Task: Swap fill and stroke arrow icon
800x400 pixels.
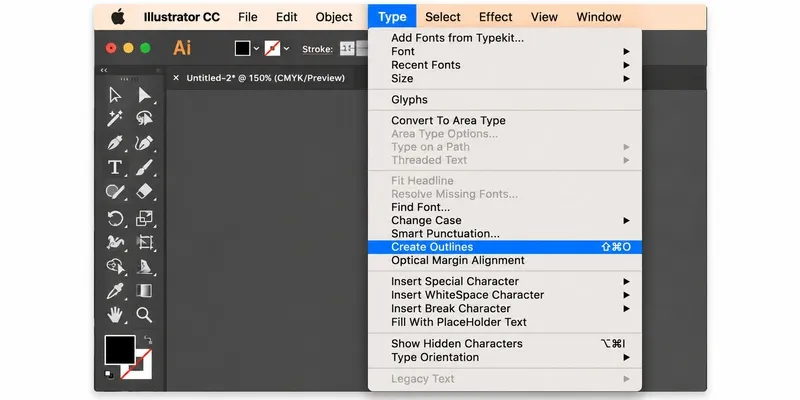Action: [147, 340]
